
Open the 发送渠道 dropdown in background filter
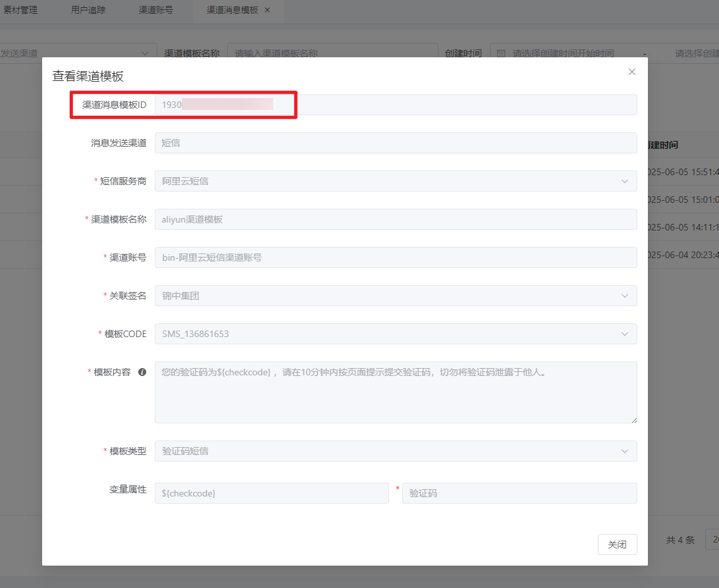click(x=77, y=53)
